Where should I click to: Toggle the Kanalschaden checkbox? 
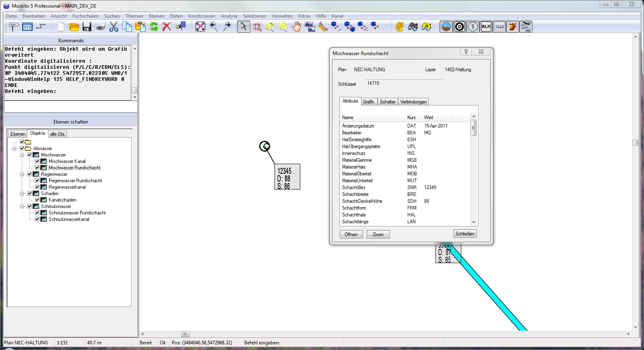(37, 200)
